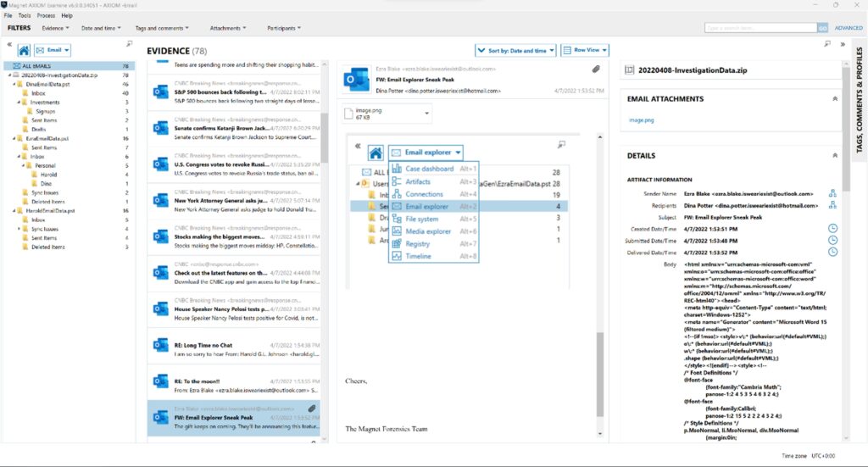
Task: Collapse the HaroldEmailData.pst tree node
Action: pos(15,211)
